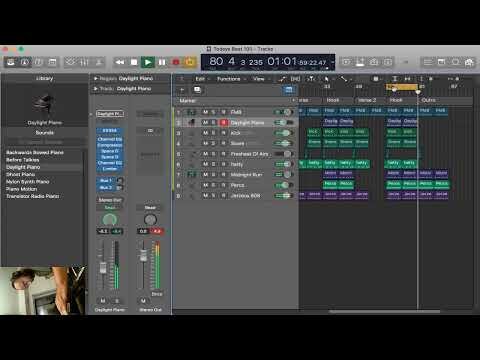Open the Inspector panel button

pos(25,62)
